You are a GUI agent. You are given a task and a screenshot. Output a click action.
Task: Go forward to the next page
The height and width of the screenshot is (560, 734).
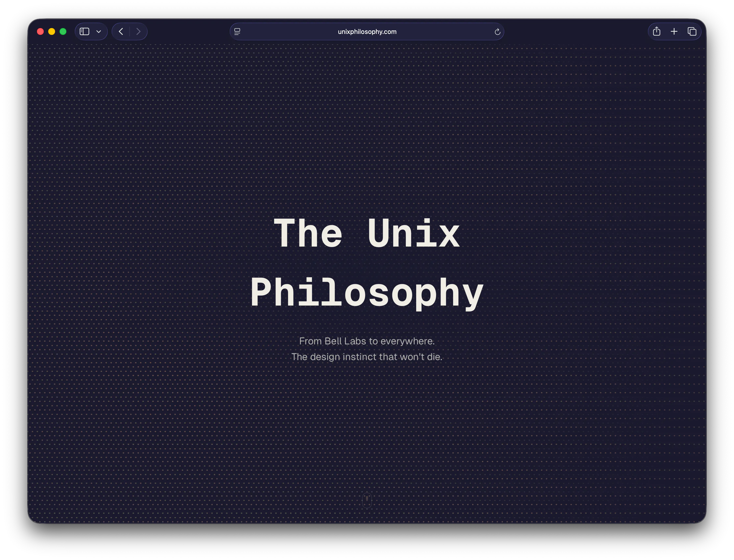coord(138,32)
